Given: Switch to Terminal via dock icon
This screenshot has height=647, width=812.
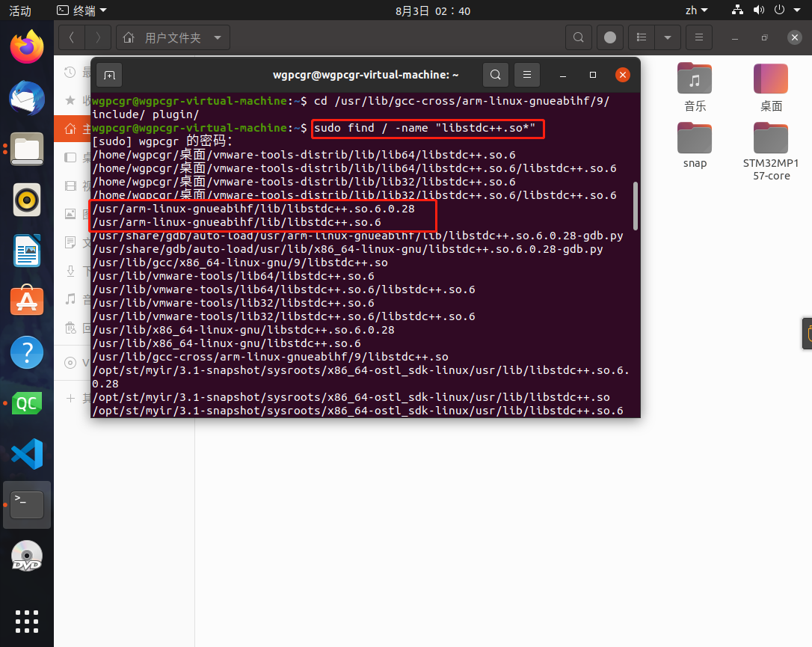Looking at the screenshot, I should tap(27, 505).
